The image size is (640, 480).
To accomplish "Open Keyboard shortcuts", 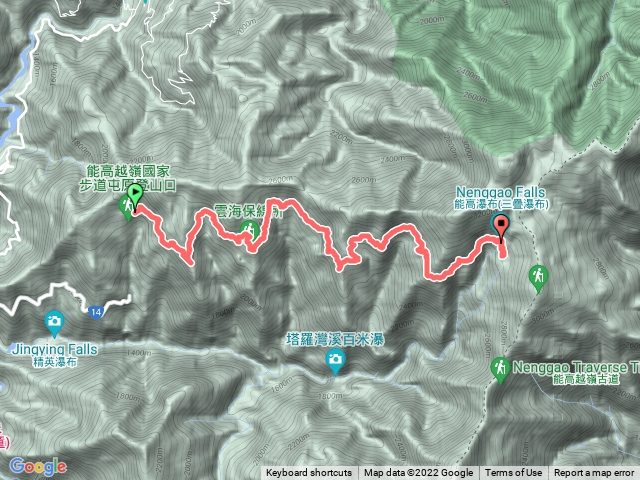I will pos(309,473).
